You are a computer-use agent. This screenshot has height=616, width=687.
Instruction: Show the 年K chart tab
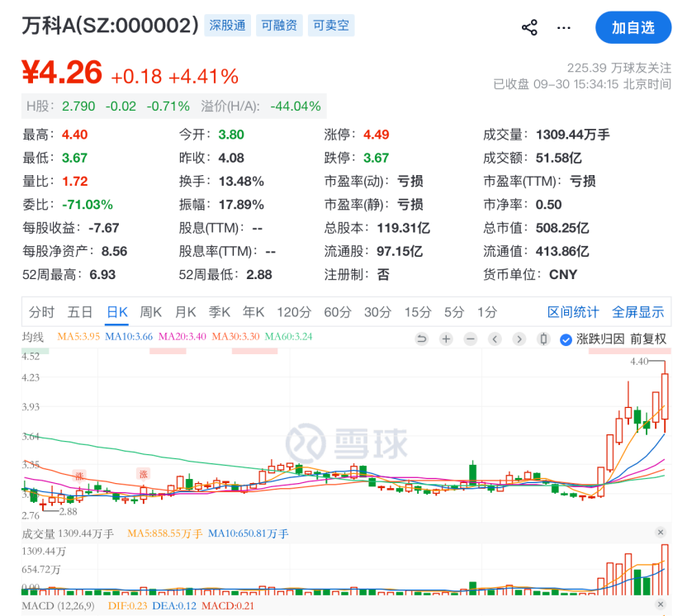point(253,312)
